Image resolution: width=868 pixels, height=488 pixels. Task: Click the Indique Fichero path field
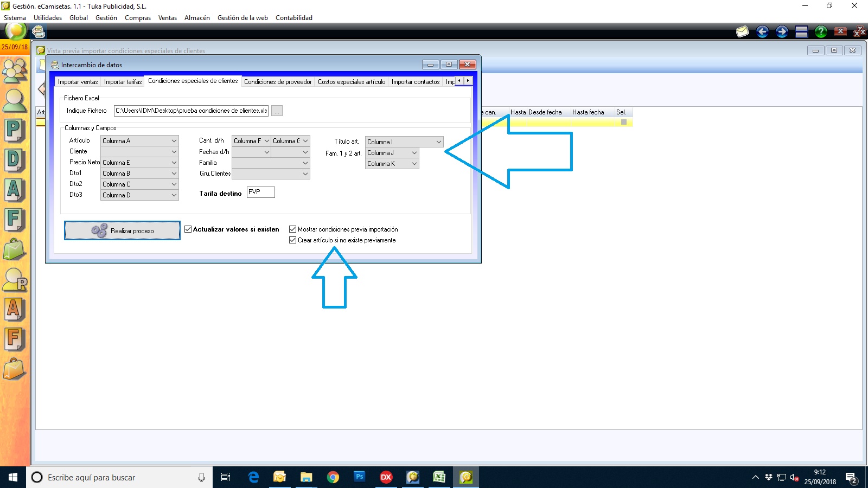coord(191,111)
